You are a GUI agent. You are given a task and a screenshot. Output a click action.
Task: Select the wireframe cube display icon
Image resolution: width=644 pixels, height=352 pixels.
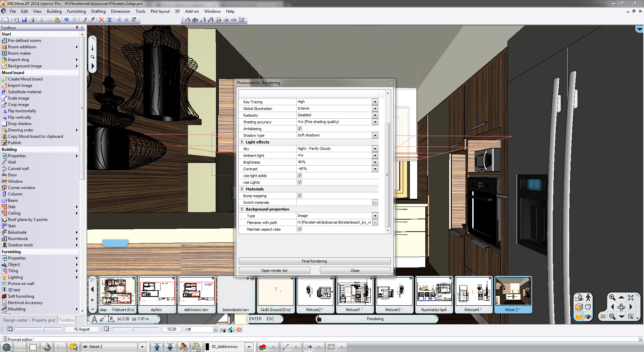[x=588, y=307]
